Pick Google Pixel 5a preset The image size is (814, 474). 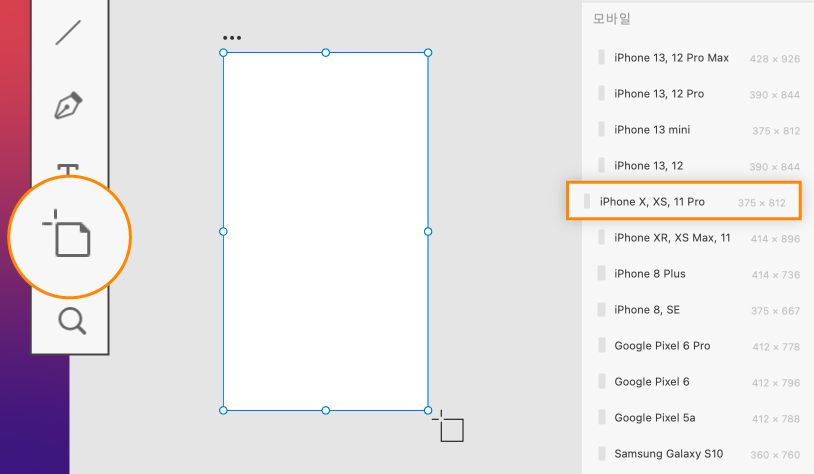click(x=654, y=418)
